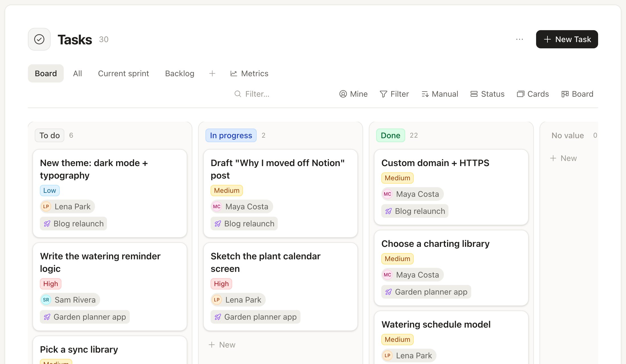
Task: Click Medium tag on charting library card
Action: pos(398,259)
